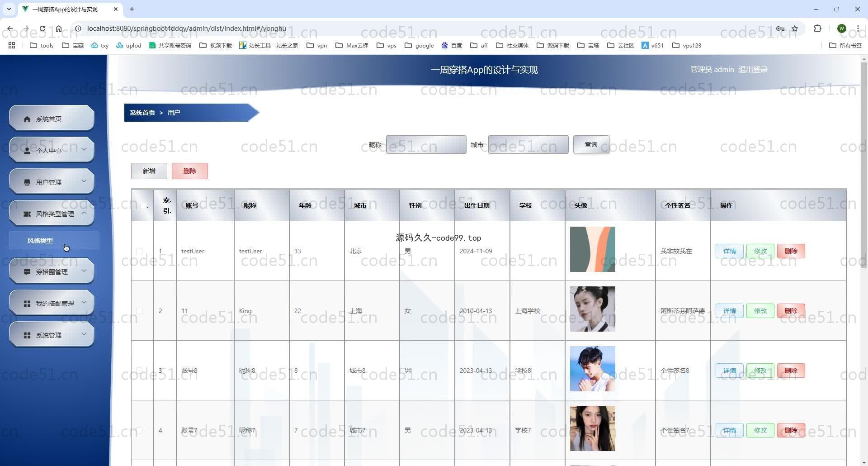Open the avatar thumbnail of 账号8

[592, 369]
